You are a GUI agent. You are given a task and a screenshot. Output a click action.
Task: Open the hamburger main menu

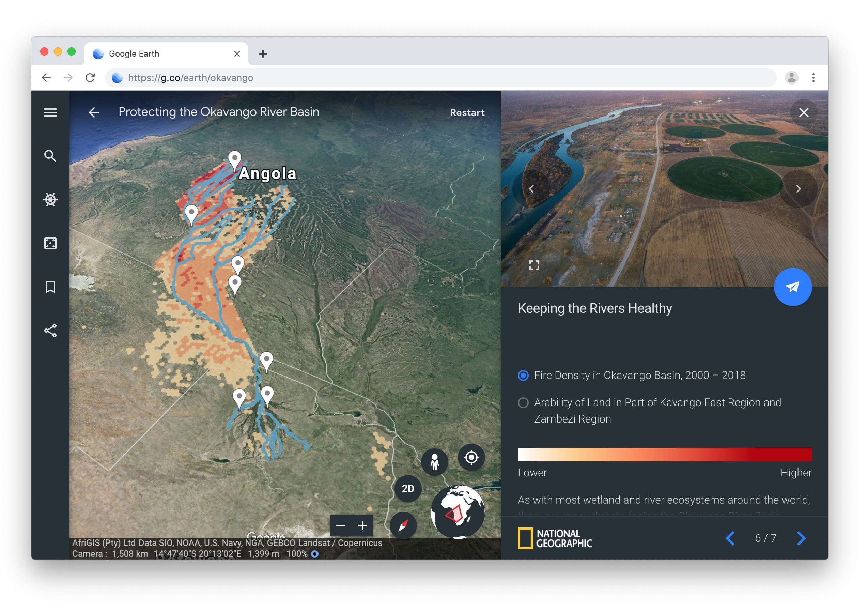(x=50, y=113)
